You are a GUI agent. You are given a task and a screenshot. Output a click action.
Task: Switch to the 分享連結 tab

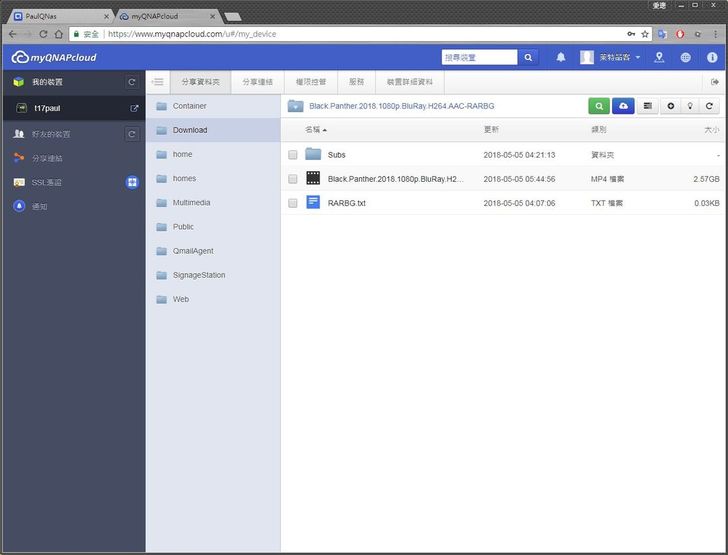click(257, 82)
